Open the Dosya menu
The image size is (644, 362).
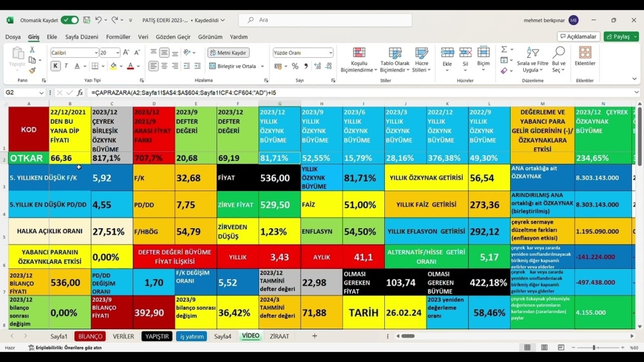pos(13,37)
